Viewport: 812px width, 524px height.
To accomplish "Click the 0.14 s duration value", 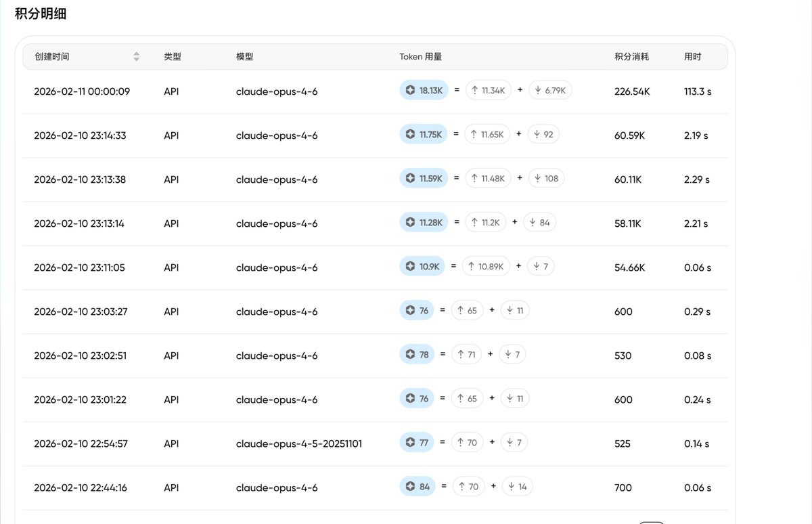I will click(697, 443).
